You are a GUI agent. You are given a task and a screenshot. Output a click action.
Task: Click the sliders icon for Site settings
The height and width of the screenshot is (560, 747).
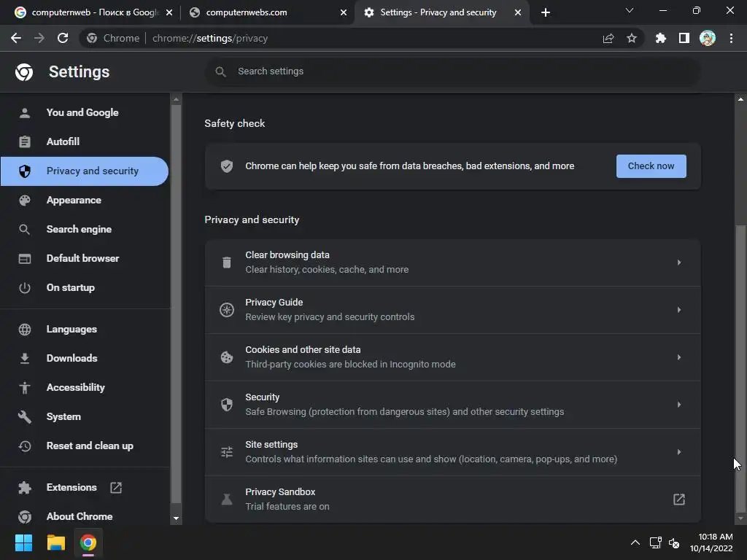pos(227,452)
